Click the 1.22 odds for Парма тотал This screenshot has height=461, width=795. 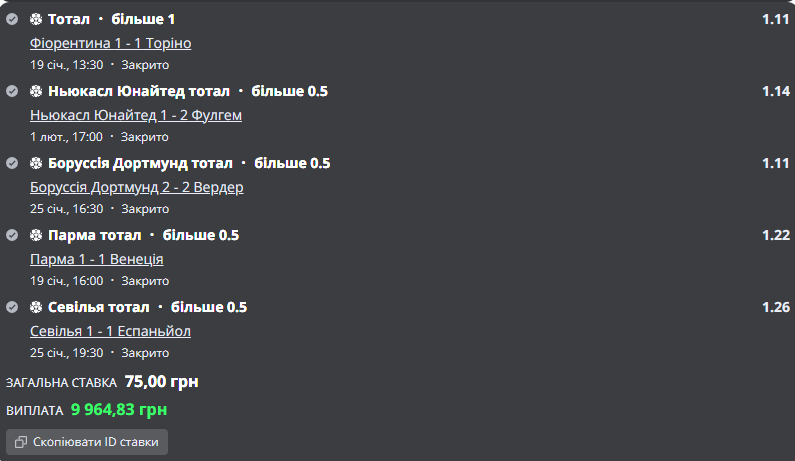point(776,235)
